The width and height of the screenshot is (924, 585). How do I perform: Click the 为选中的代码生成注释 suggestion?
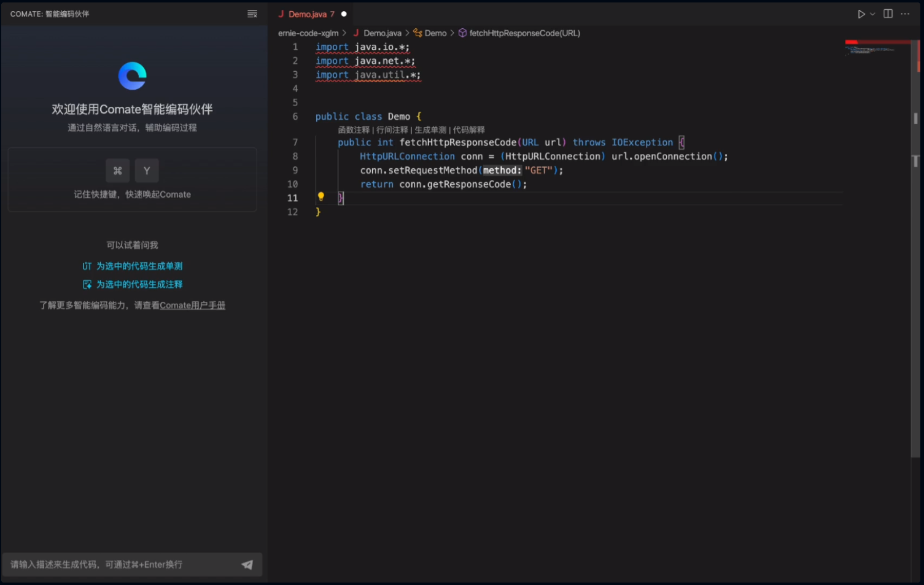pos(139,285)
